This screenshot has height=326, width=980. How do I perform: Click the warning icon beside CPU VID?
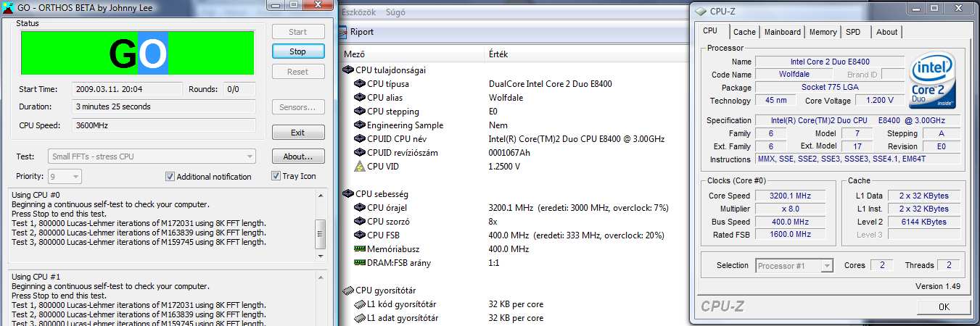click(x=360, y=167)
